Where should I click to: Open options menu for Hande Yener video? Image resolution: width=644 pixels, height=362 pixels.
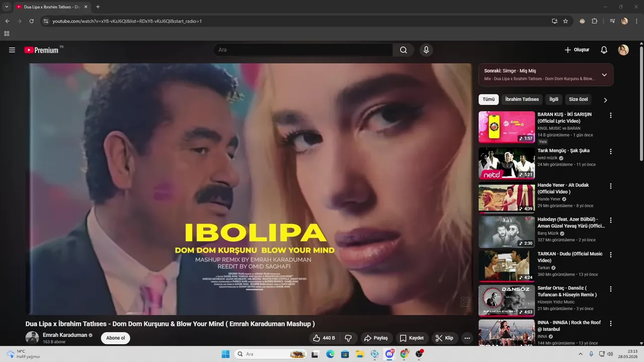click(611, 186)
